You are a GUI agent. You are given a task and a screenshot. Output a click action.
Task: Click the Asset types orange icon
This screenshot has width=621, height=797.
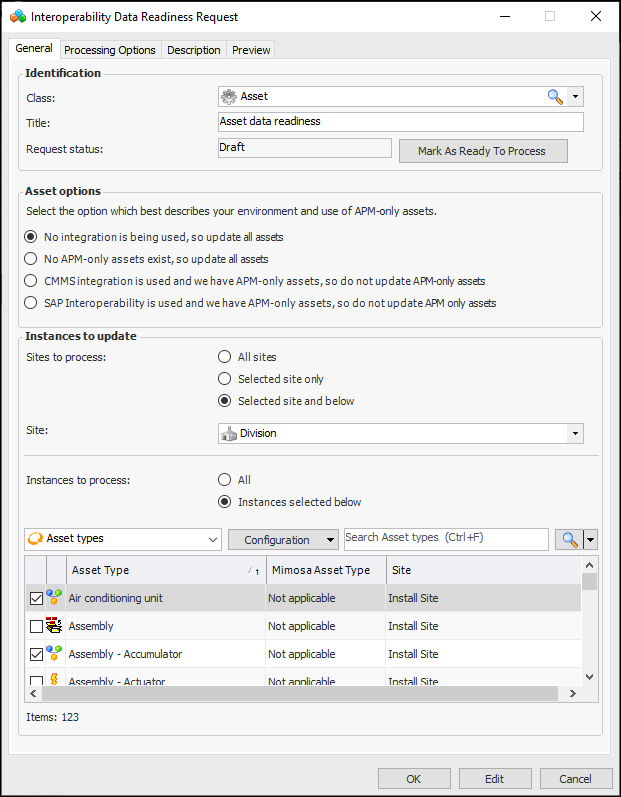35,539
